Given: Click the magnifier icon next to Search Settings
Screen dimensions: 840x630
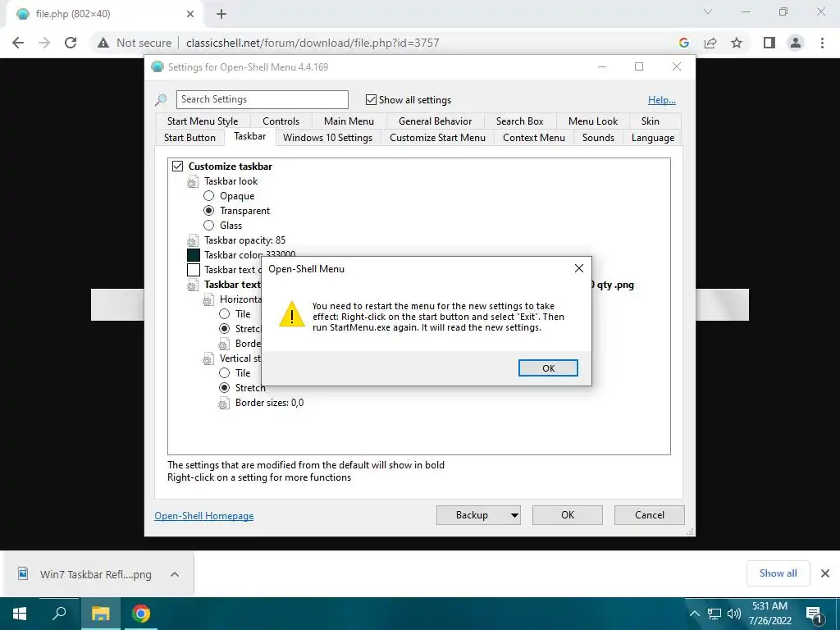Looking at the screenshot, I should 162,100.
